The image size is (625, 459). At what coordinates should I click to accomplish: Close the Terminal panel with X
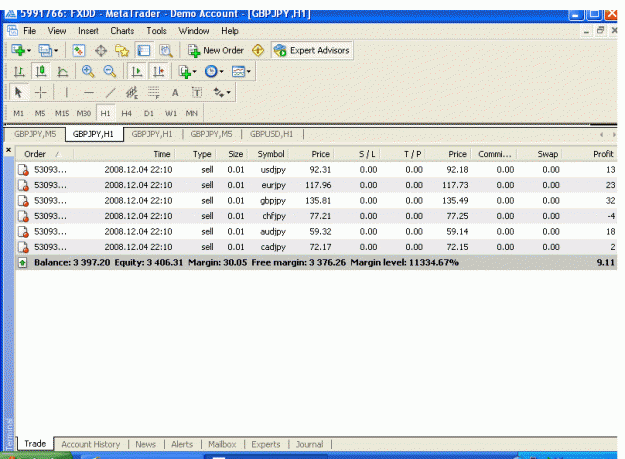(x=8, y=150)
